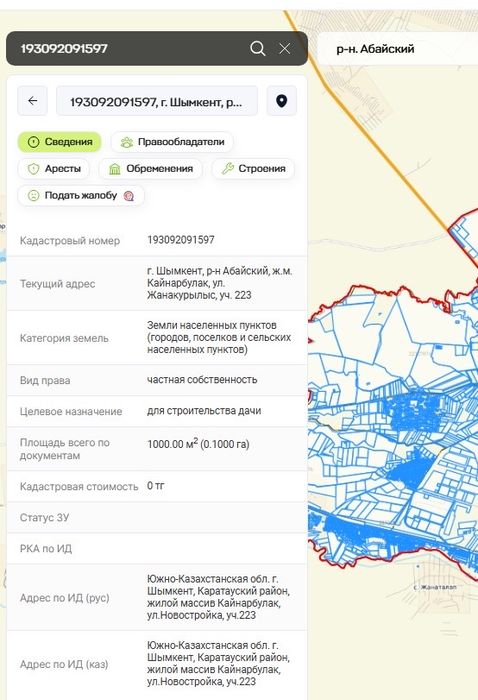This screenshot has width=478, height=700.
Task: Click the Земли населенных пунктов category value
Action: click(219, 338)
